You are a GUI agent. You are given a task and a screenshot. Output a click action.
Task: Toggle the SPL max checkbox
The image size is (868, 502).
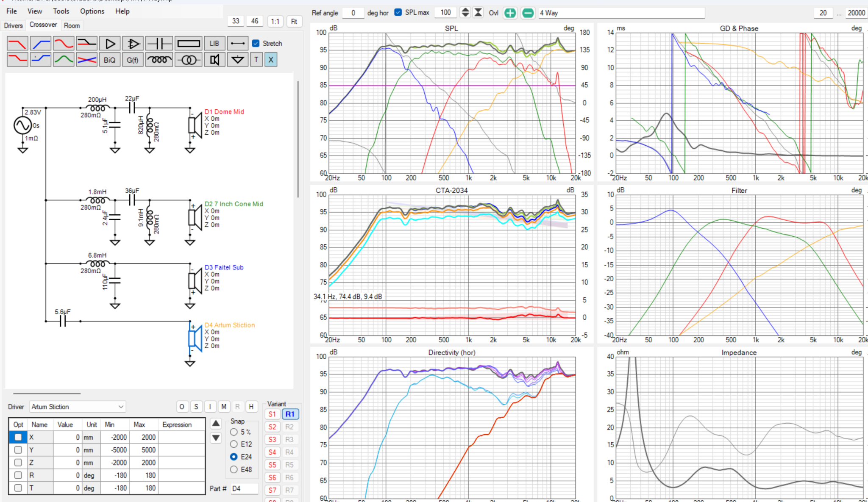[398, 12]
